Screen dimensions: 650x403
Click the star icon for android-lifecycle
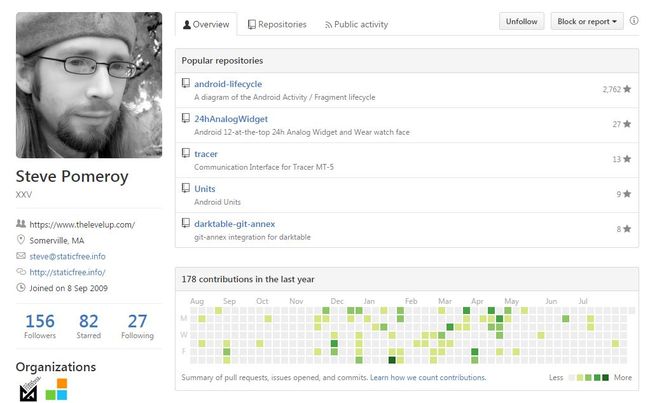tap(627, 89)
